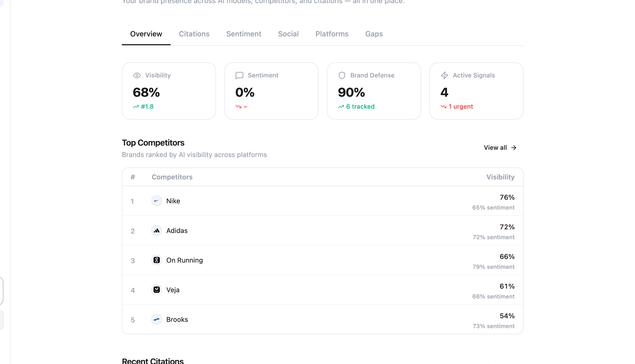Click the Visibility column header
Viewport: 635px width, 364px height.
point(500,177)
